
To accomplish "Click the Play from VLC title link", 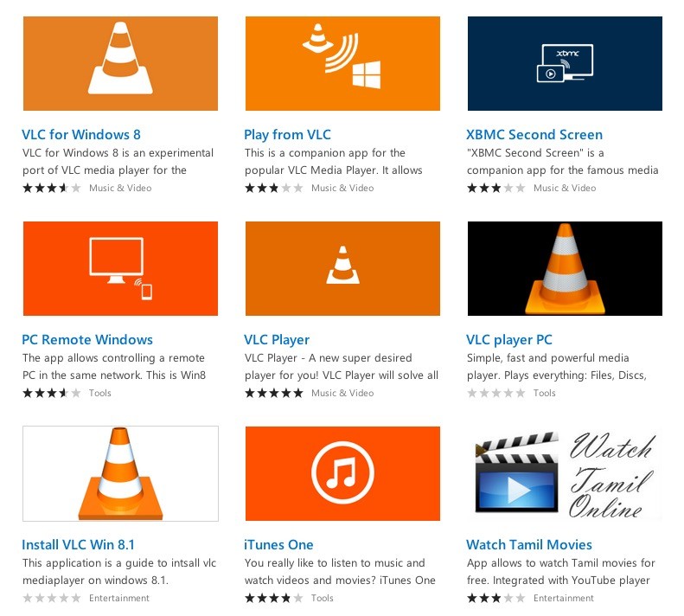I will coord(287,134).
